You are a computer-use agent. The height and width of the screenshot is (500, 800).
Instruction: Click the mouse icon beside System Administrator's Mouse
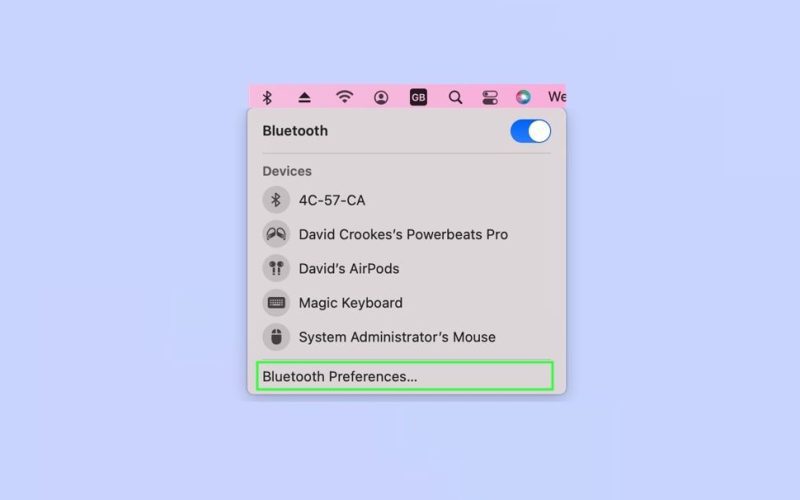[276, 337]
